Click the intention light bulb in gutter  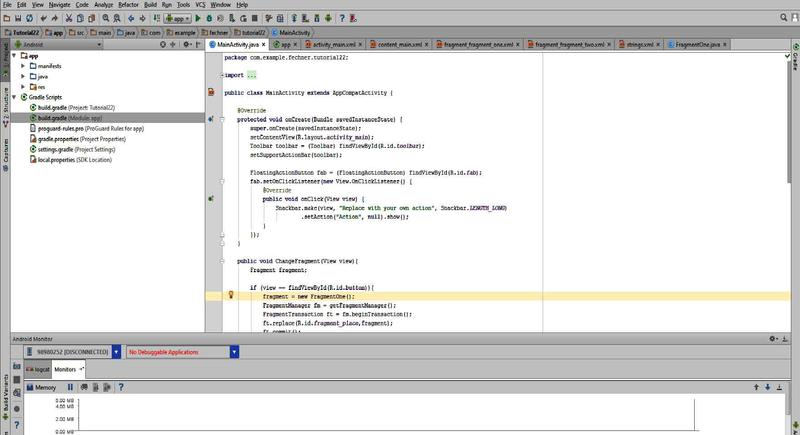click(x=231, y=295)
